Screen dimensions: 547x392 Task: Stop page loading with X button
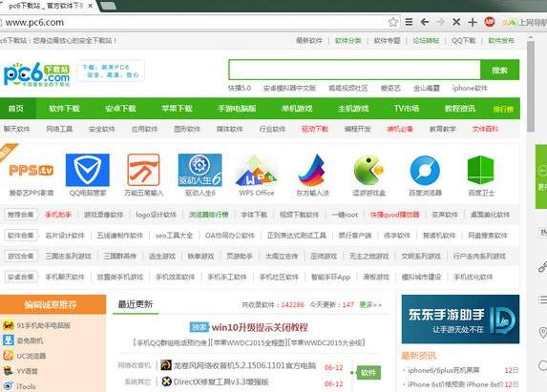tap(456, 22)
